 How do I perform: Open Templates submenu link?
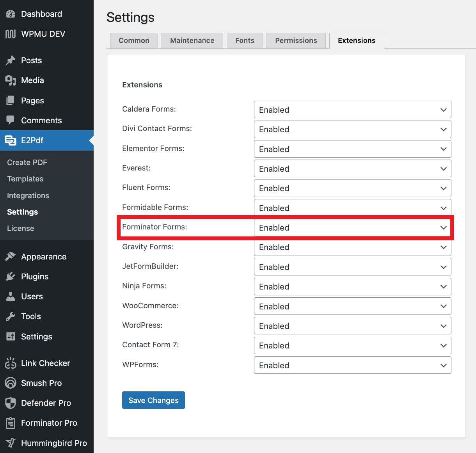point(25,179)
